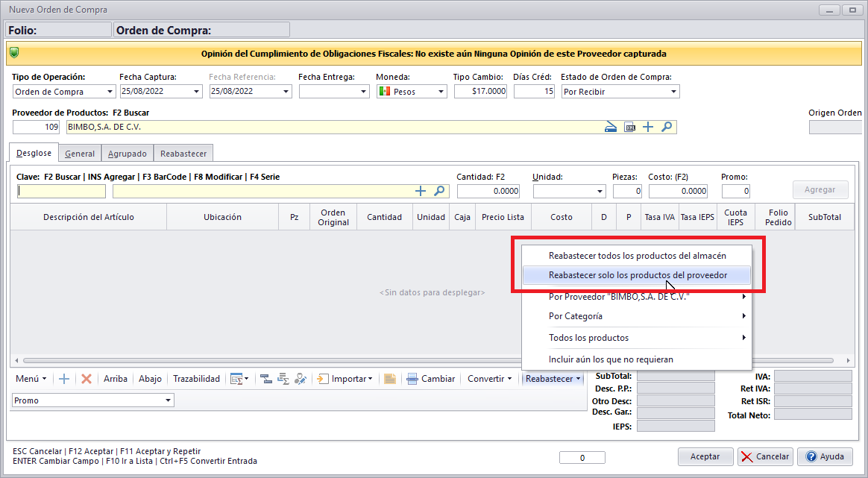Viewport: 868px width, 478px height.
Task: Click the printer icon beside Cambiar
Action: (x=412, y=379)
